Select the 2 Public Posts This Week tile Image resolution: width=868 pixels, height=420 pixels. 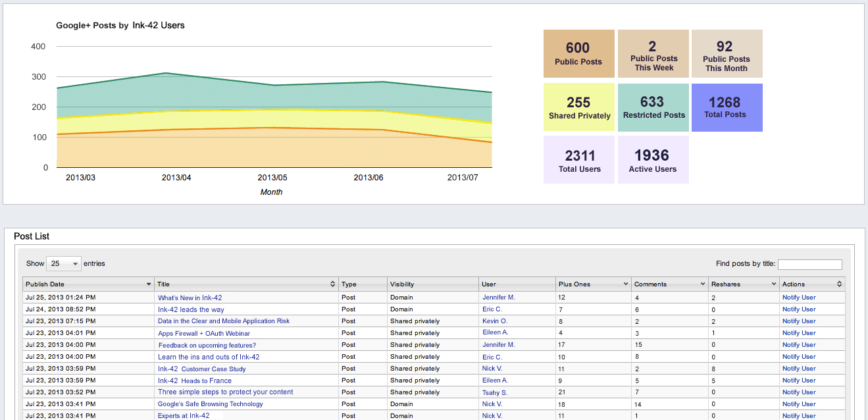pyautogui.click(x=653, y=54)
